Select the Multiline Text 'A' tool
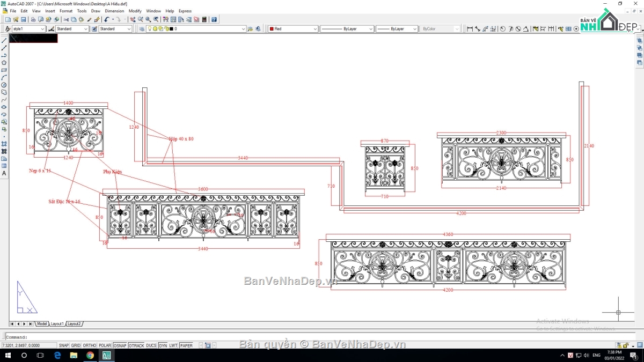This screenshot has width=644, height=362. click(x=4, y=173)
